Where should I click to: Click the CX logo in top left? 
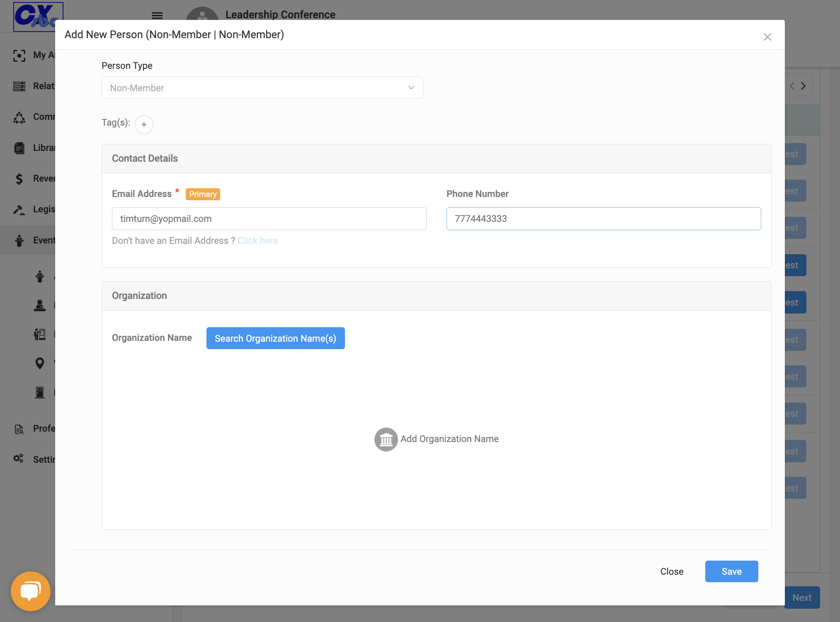pos(38,17)
